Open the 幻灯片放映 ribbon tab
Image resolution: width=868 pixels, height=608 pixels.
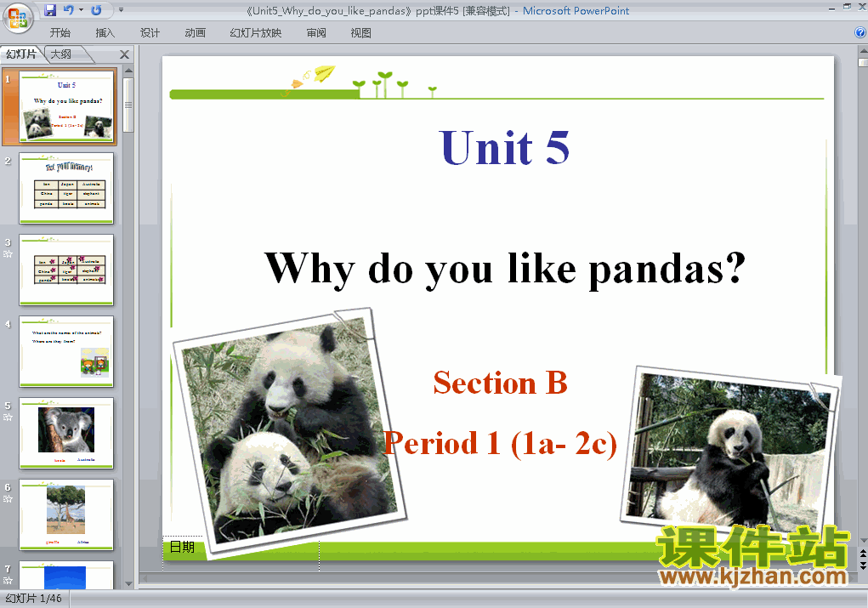coord(256,32)
